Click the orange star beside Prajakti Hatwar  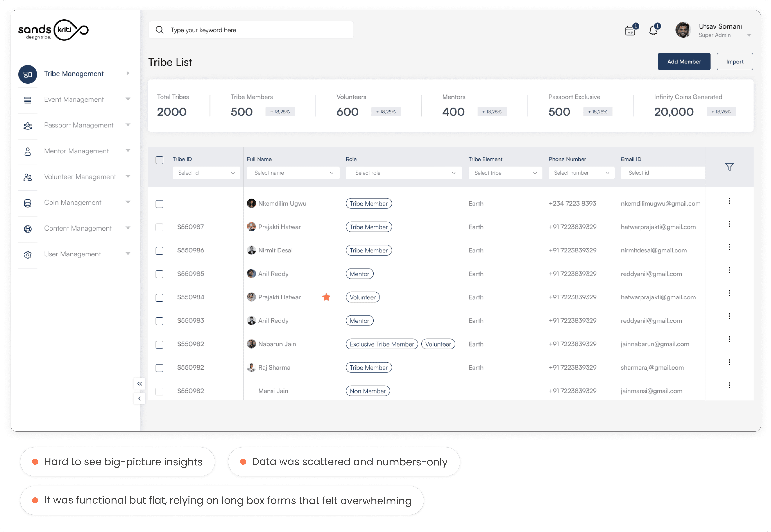point(326,297)
